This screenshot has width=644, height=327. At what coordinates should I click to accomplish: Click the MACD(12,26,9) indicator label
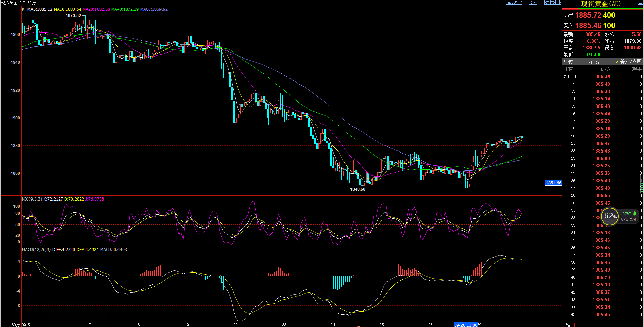36,250
